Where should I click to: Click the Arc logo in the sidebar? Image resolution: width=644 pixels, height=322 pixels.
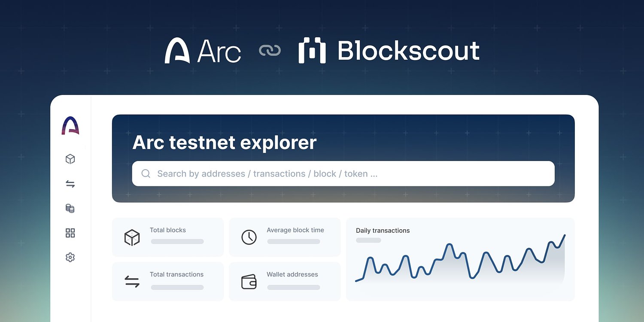point(70,125)
